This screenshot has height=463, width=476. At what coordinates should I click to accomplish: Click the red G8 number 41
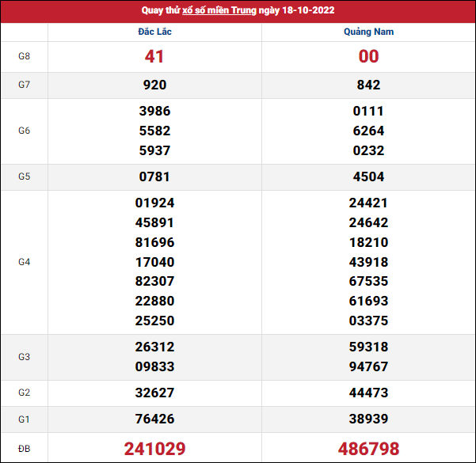pyautogui.click(x=154, y=56)
